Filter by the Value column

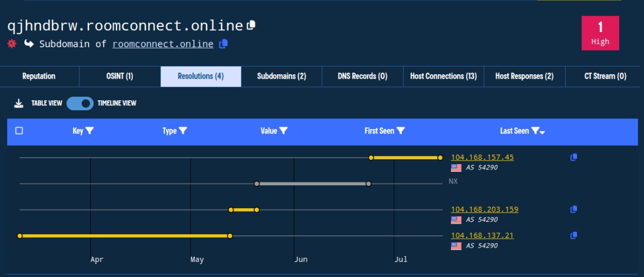283,131
